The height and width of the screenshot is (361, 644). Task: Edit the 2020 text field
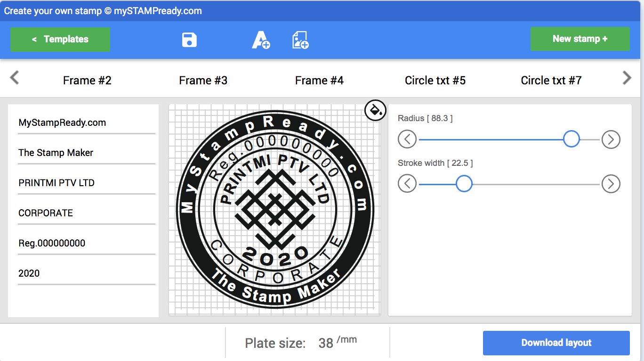pos(87,274)
